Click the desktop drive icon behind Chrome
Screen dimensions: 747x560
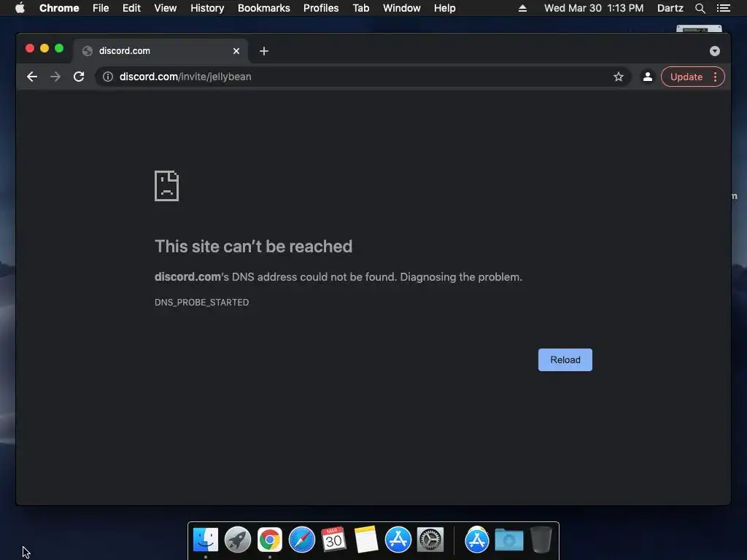(x=699, y=29)
